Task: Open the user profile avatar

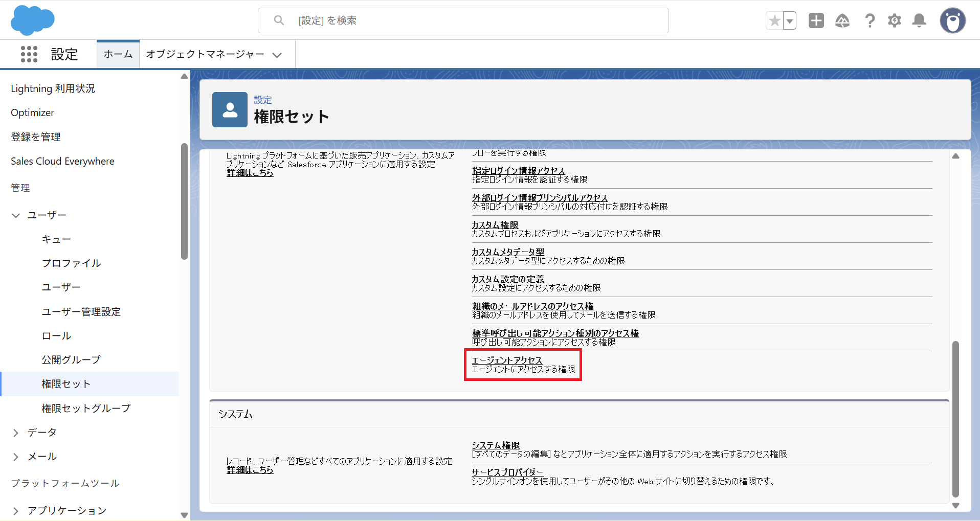Action: click(x=952, y=21)
